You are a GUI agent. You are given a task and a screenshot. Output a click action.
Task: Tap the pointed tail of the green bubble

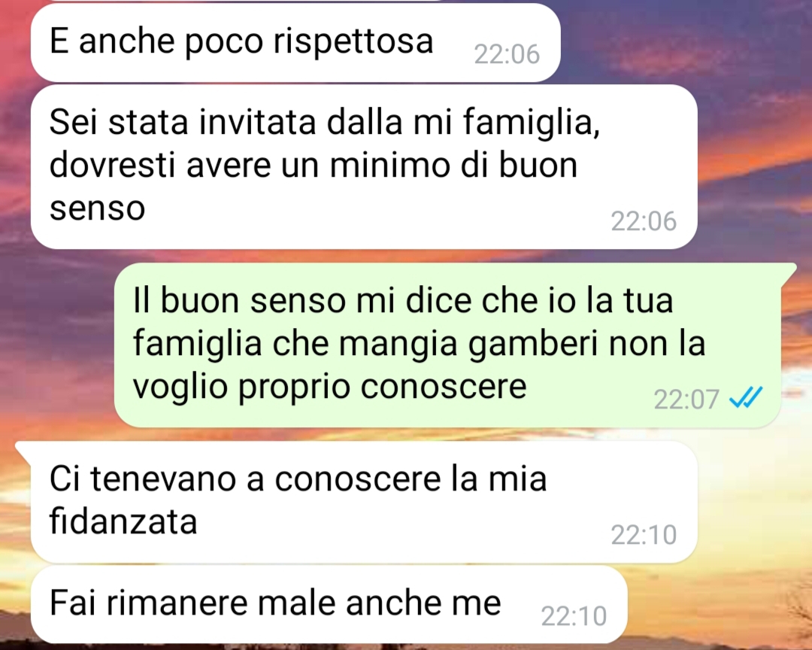point(788,269)
